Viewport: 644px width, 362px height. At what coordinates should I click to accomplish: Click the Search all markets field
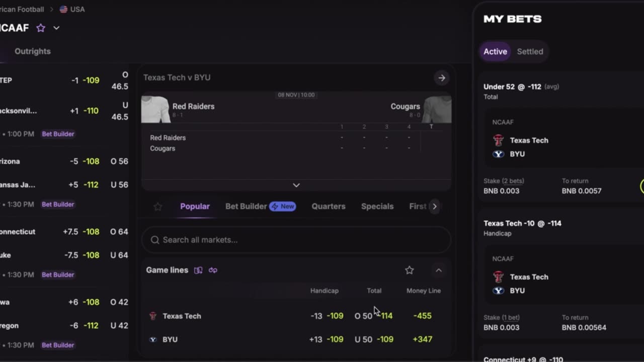click(x=296, y=240)
